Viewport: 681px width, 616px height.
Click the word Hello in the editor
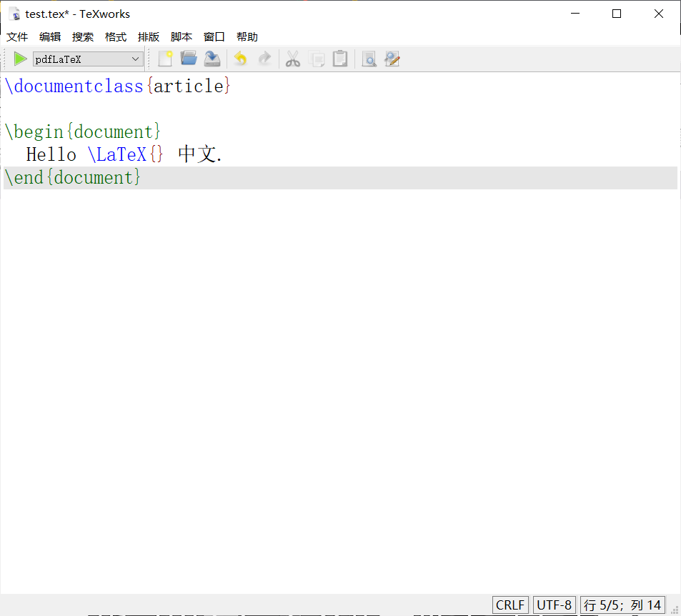[x=51, y=154]
